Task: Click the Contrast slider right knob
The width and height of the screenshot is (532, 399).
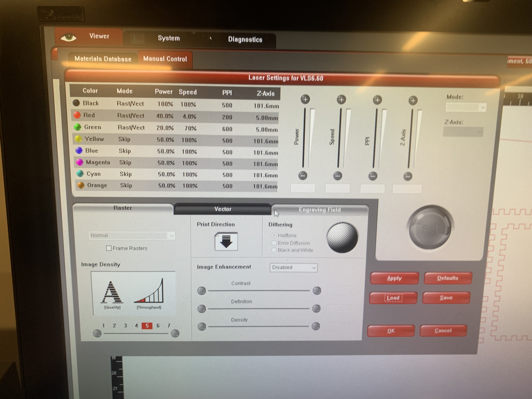Action: point(317,291)
